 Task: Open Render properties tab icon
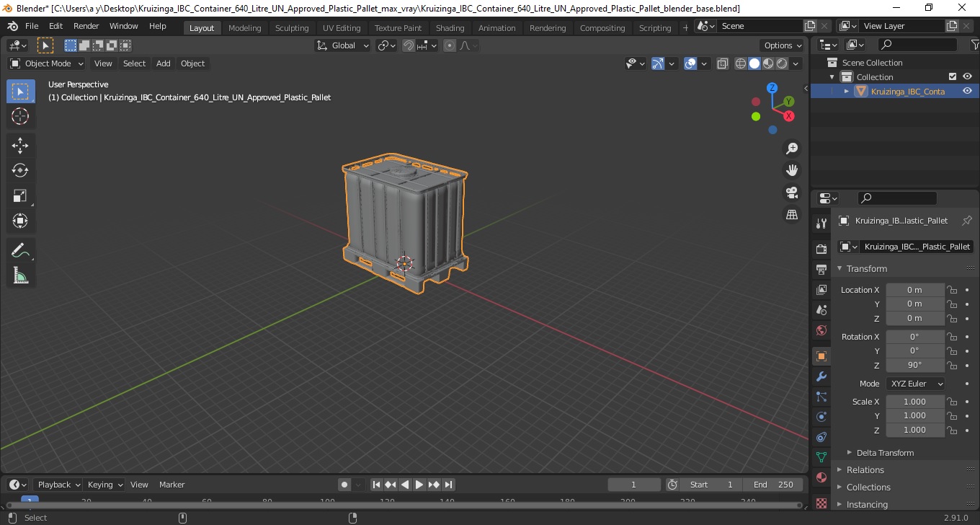tap(821, 250)
